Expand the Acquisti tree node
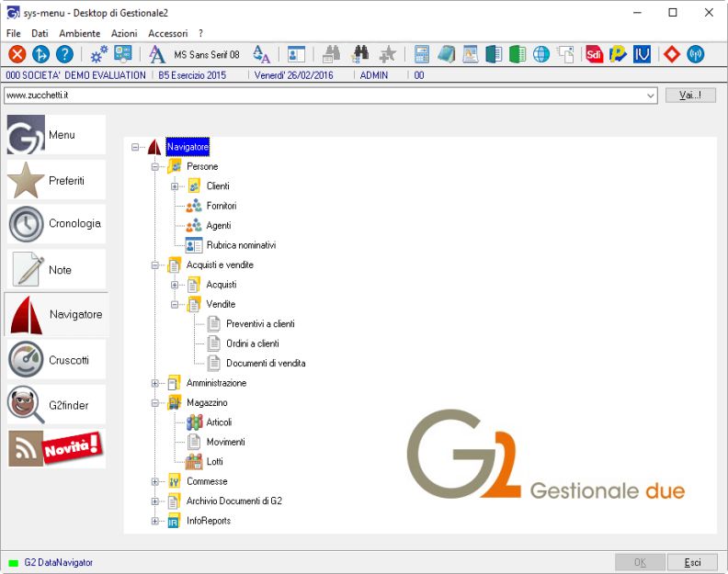 point(175,285)
